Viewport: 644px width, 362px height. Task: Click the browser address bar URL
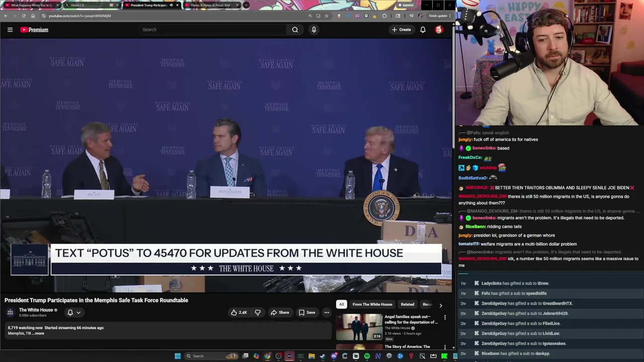click(79, 16)
